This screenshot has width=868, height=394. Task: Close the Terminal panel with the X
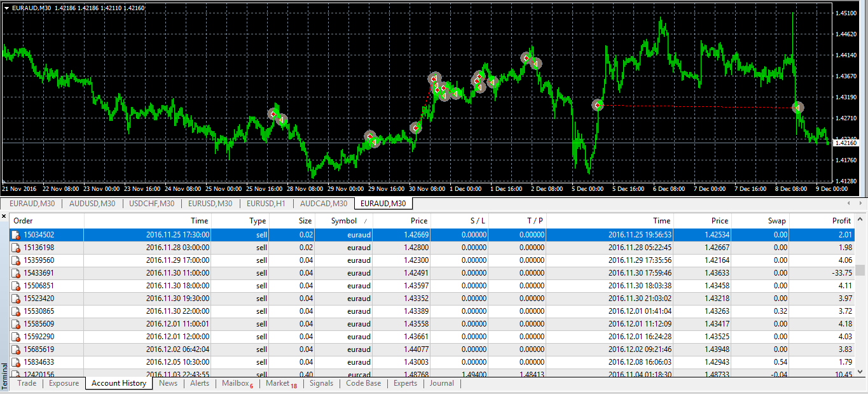tap(4, 217)
